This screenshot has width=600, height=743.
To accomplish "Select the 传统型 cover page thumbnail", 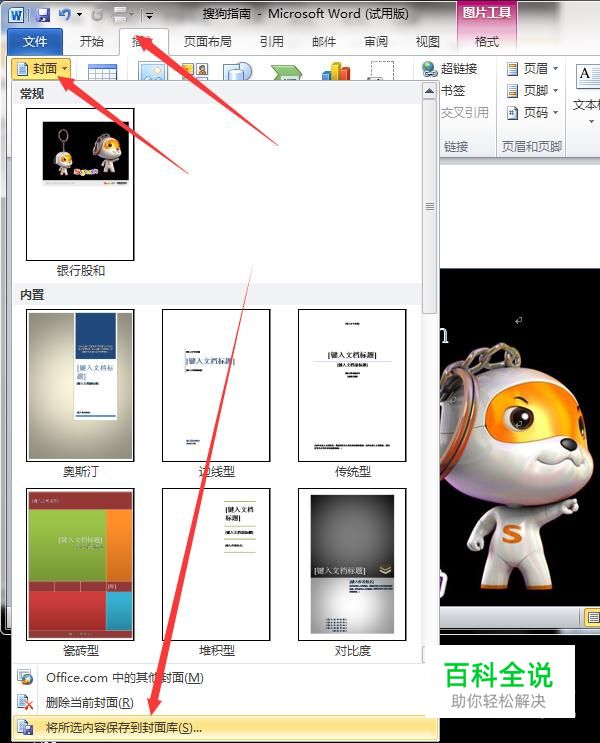I will 352,385.
